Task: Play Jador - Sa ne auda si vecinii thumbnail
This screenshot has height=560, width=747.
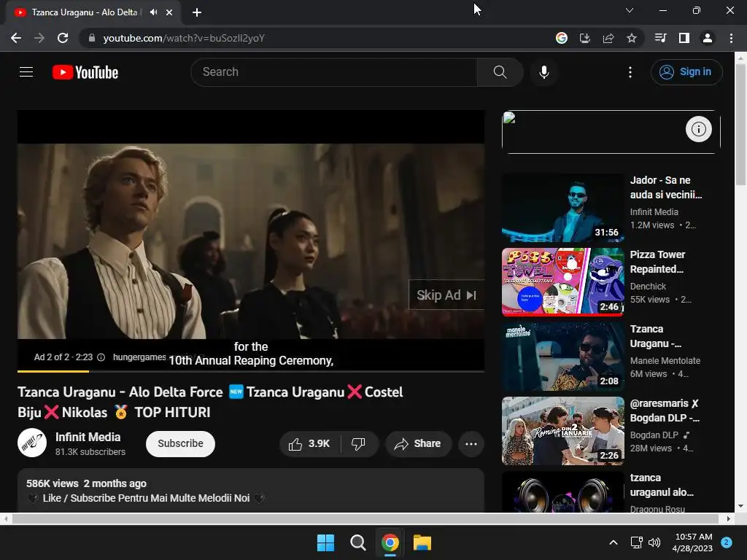Action: [562, 208]
